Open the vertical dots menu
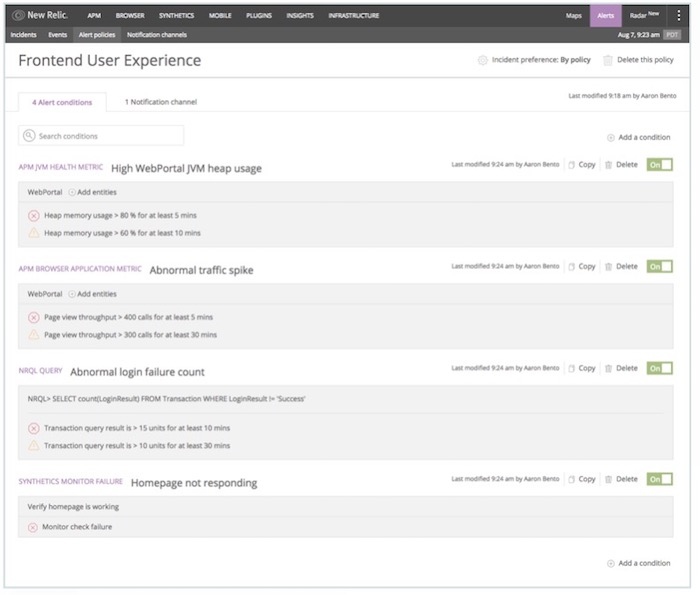This screenshot has height=595, width=700. click(679, 16)
